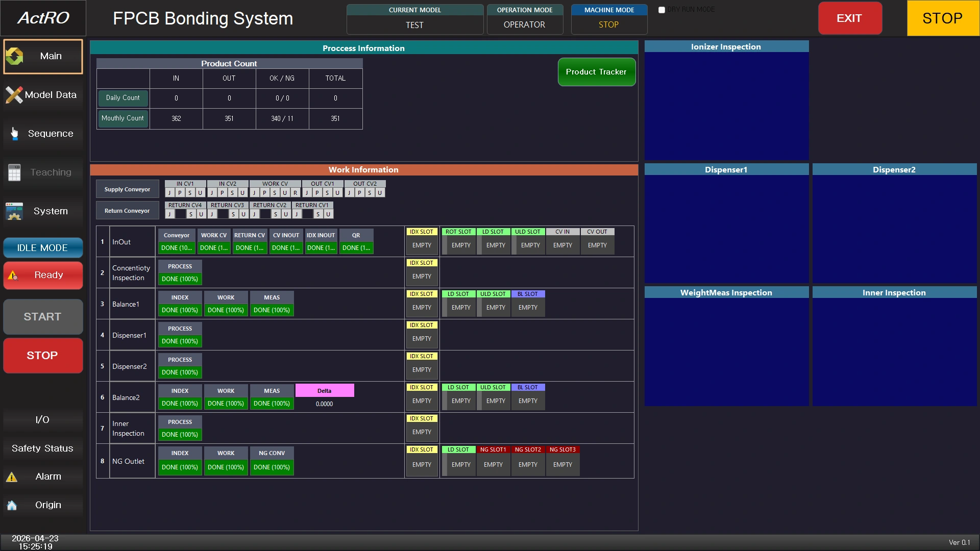Screen dimensions: 980x551
Task: Click the red STOP button in sidebar
Action: 43,356
